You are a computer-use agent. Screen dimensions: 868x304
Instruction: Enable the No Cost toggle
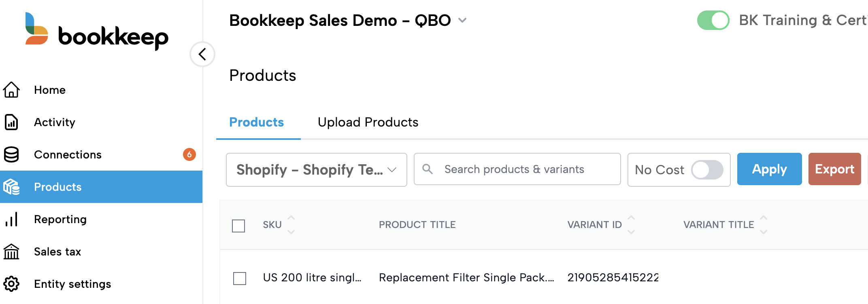(x=707, y=170)
